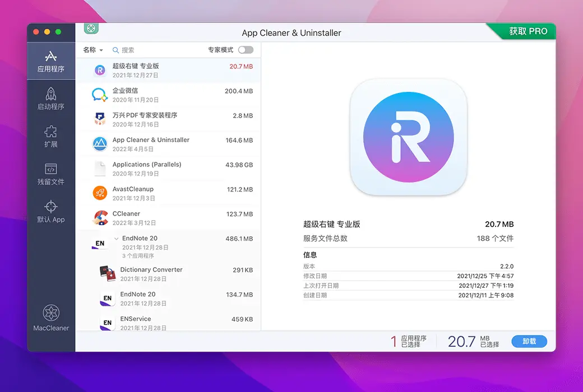Click the 20.7 MB 已选择 total

coord(473,342)
